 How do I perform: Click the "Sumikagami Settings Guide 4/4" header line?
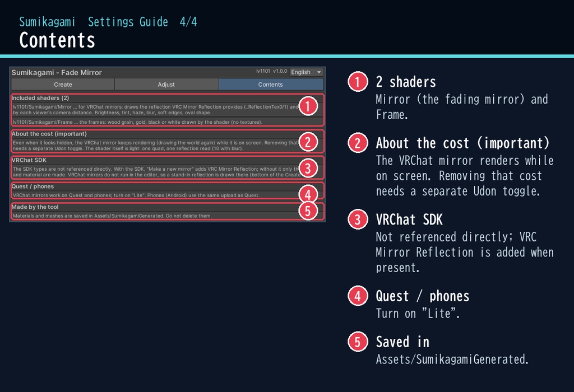coord(108,22)
